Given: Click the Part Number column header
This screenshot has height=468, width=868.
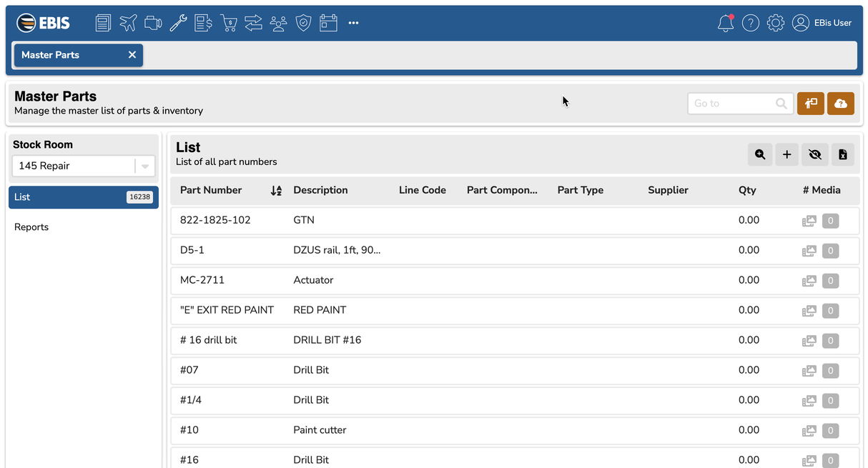Looking at the screenshot, I should point(211,190).
